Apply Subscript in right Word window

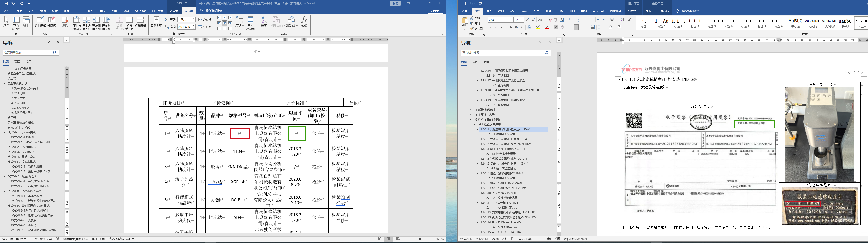(516, 27)
